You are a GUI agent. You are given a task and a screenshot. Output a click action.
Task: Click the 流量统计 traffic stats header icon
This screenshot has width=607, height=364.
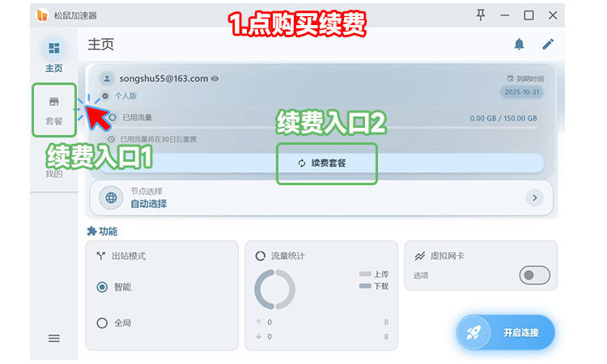pos(261,256)
